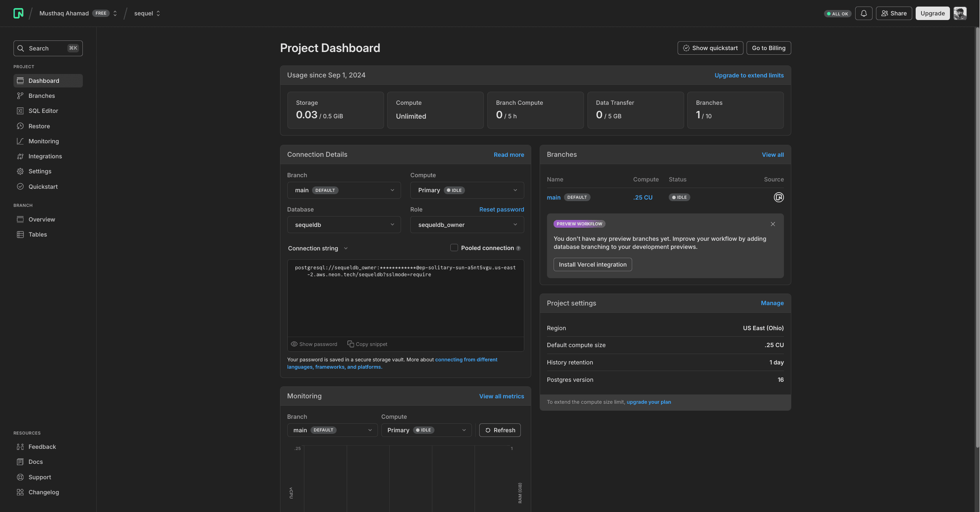The height and width of the screenshot is (512, 980).
Task: Open Monitoring page from sidebar
Action: [48, 141]
